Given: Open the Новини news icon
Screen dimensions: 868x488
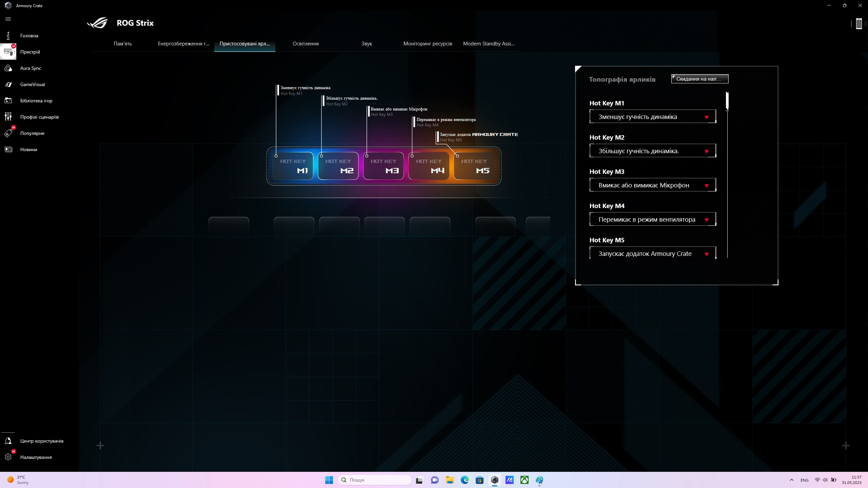Looking at the screenshot, I should coord(8,149).
